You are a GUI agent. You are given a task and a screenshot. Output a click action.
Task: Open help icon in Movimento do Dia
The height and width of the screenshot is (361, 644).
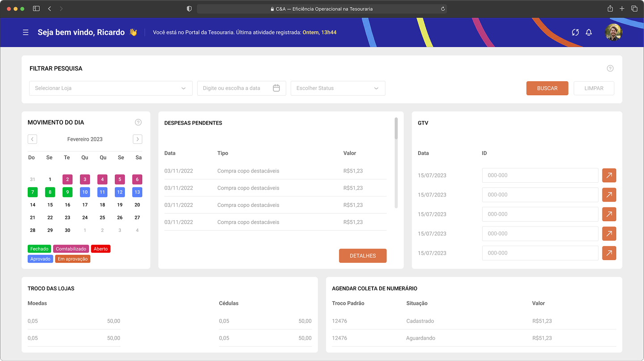(x=138, y=122)
